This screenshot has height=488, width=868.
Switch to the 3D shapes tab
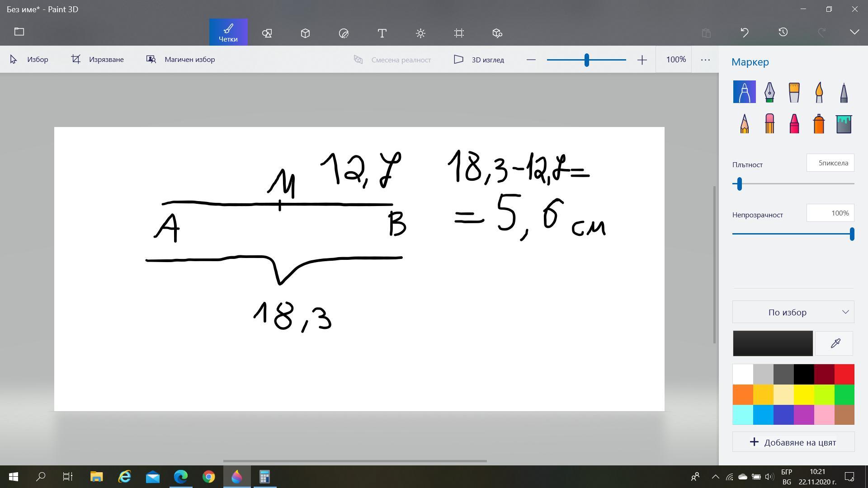(x=305, y=33)
